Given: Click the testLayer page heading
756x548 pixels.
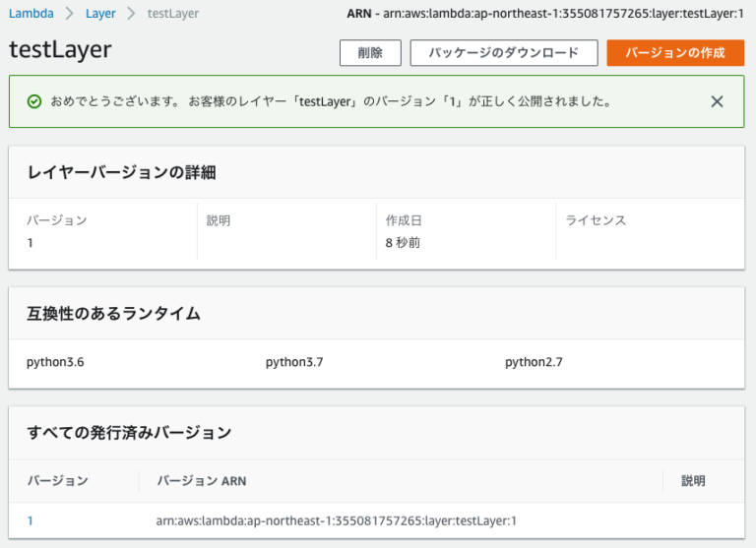Looking at the screenshot, I should 60,49.
